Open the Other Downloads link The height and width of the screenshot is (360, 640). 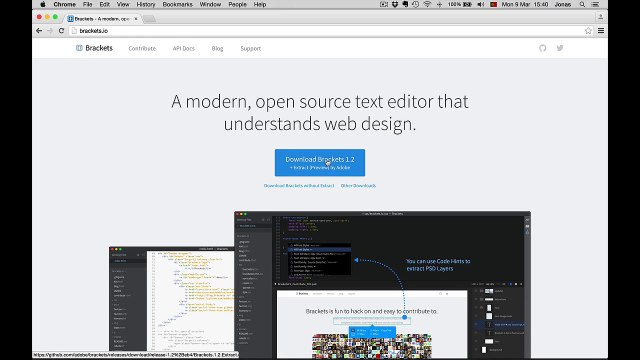click(x=358, y=186)
